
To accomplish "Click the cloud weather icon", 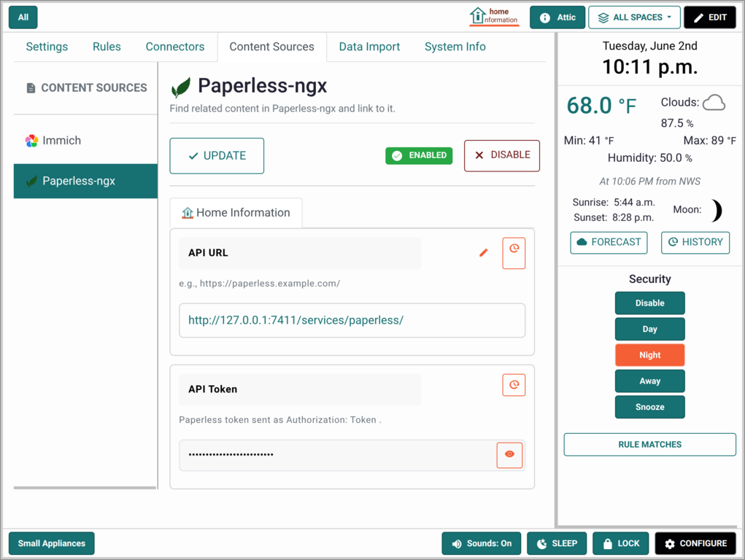I will 714,103.
